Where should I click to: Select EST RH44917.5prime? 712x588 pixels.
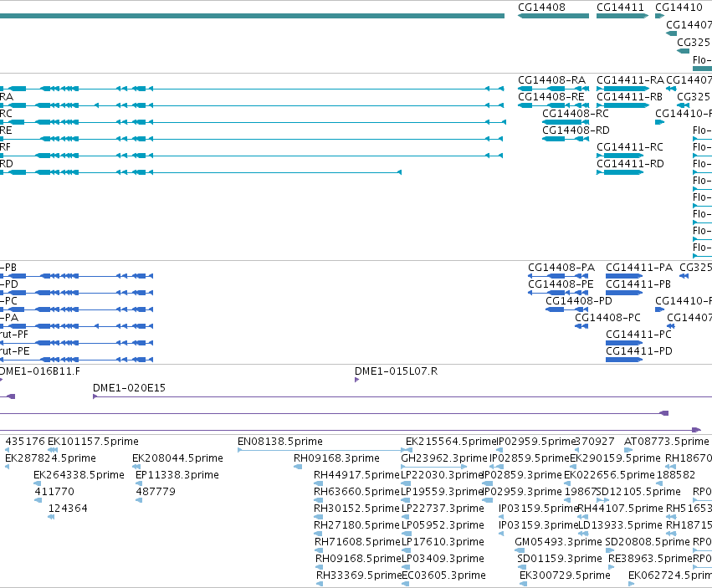pyautogui.click(x=318, y=483)
